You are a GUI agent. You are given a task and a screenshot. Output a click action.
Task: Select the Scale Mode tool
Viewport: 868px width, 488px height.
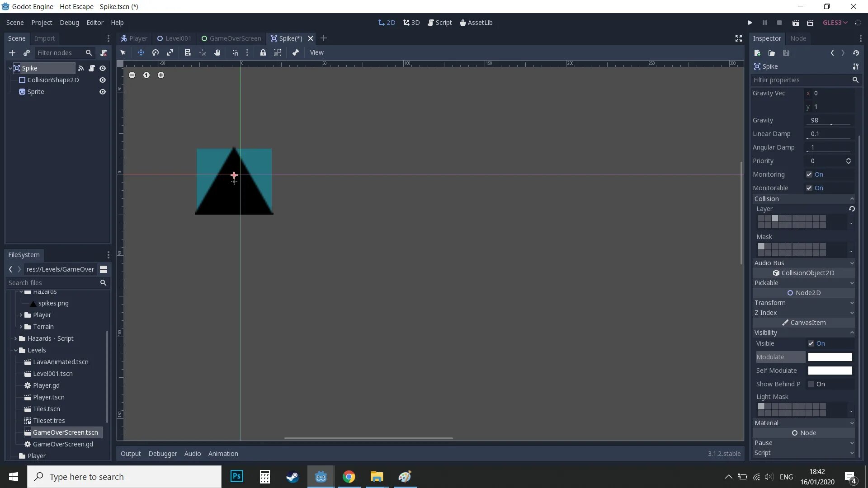[x=170, y=52]
